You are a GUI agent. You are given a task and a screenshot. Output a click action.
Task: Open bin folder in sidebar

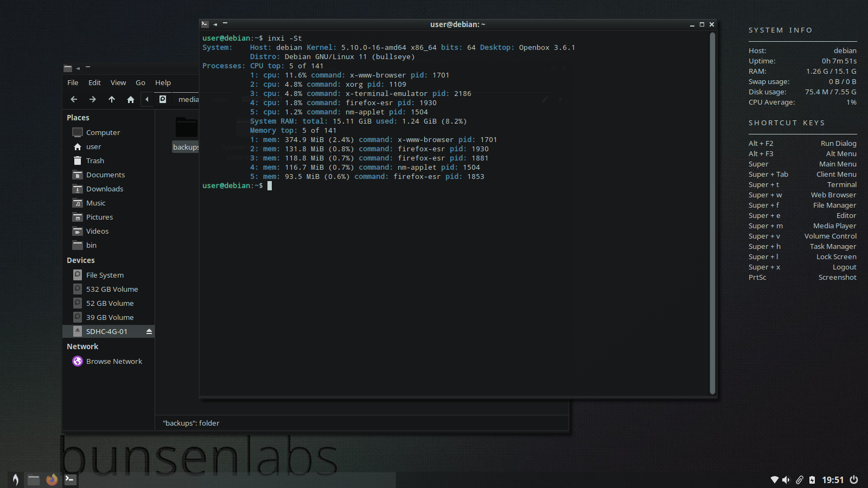pos(108,245)
